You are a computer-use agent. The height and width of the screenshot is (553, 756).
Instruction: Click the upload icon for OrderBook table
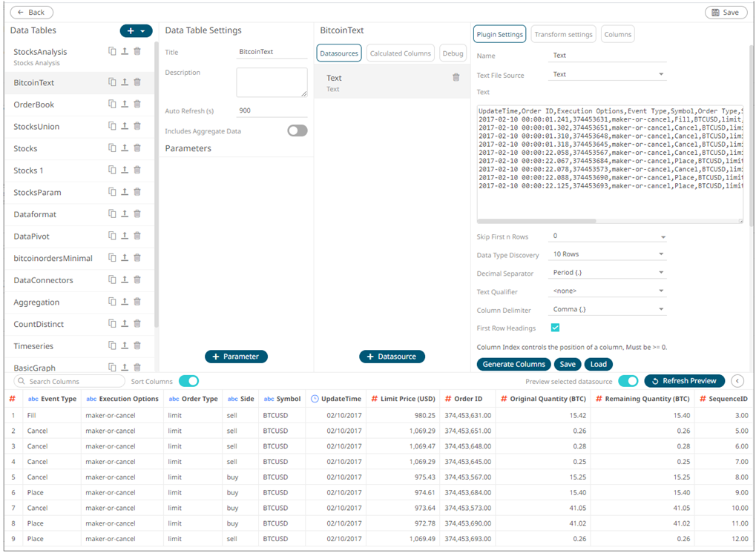125,105
